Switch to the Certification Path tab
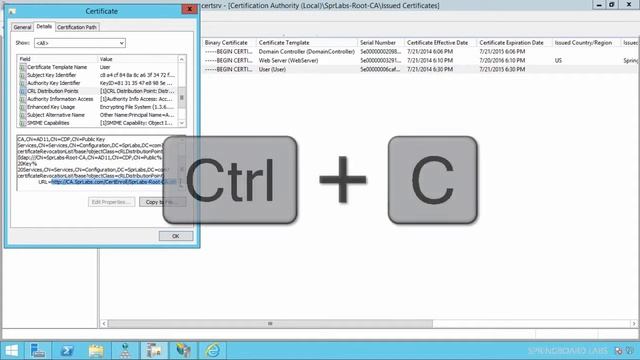640x360 pixels. (77, 27)
